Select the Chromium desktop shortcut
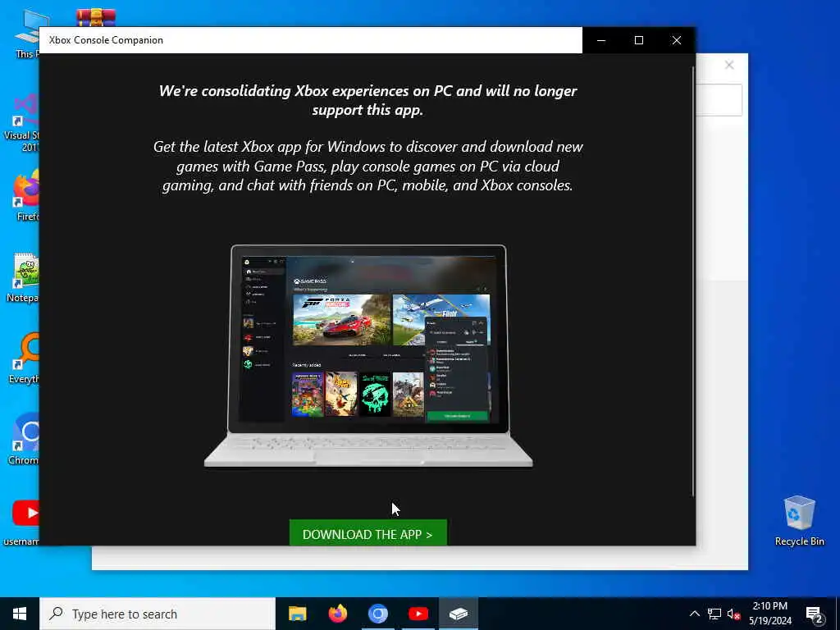 pyautogui.click(x=24, y=440)
